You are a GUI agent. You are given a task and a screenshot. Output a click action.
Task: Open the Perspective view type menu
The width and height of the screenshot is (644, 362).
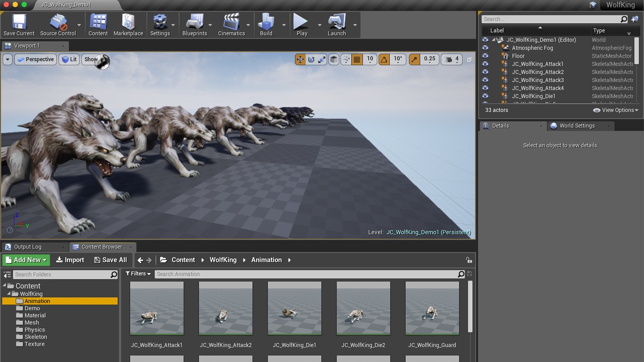[35, 59]
